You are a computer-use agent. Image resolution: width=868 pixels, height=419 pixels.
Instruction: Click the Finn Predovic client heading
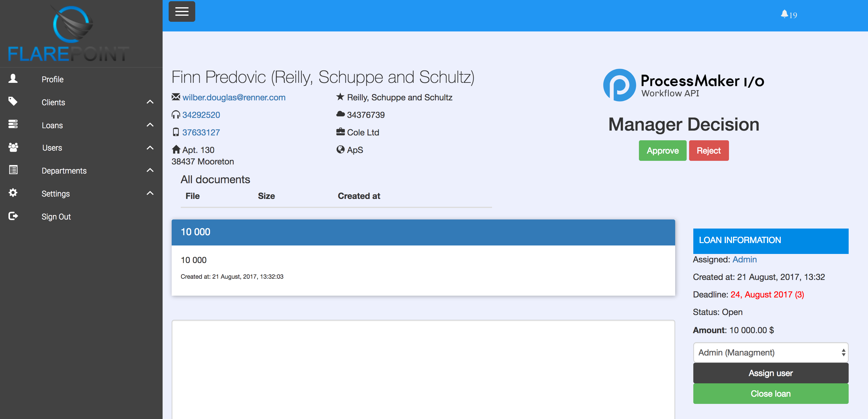[x=323, y=77]
